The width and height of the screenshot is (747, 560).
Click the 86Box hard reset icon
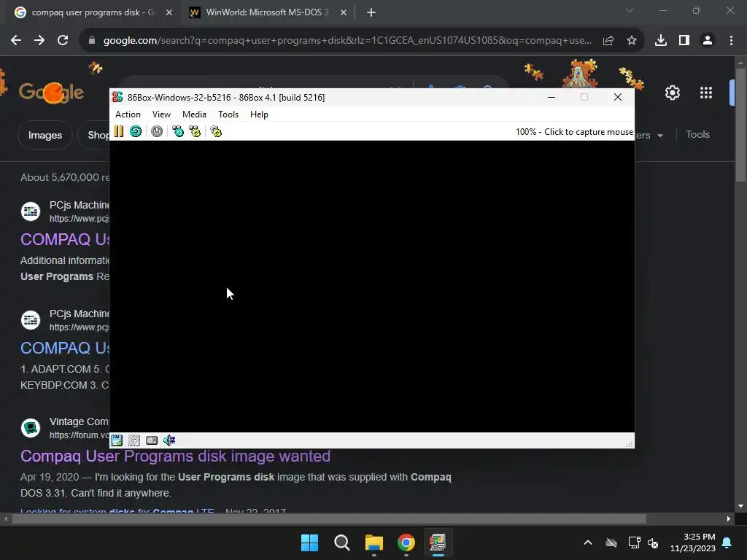click(136, 131)
